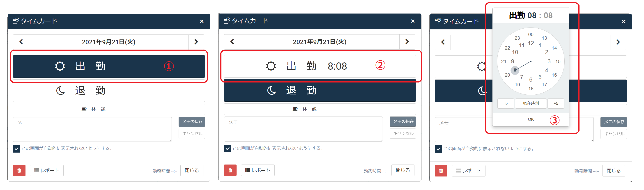Toggle auto-display checkbox in second panel
Screen dimensions: 644x190
tap(228, 149)
